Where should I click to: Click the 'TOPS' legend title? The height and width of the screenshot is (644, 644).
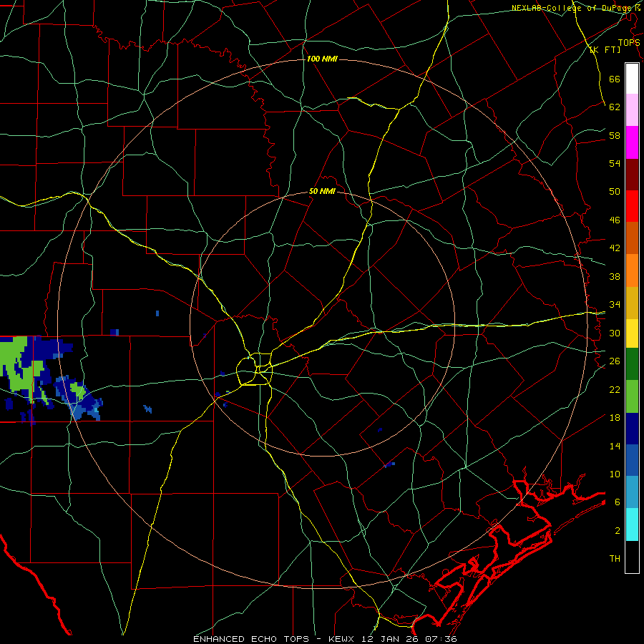tap(629, 42)
